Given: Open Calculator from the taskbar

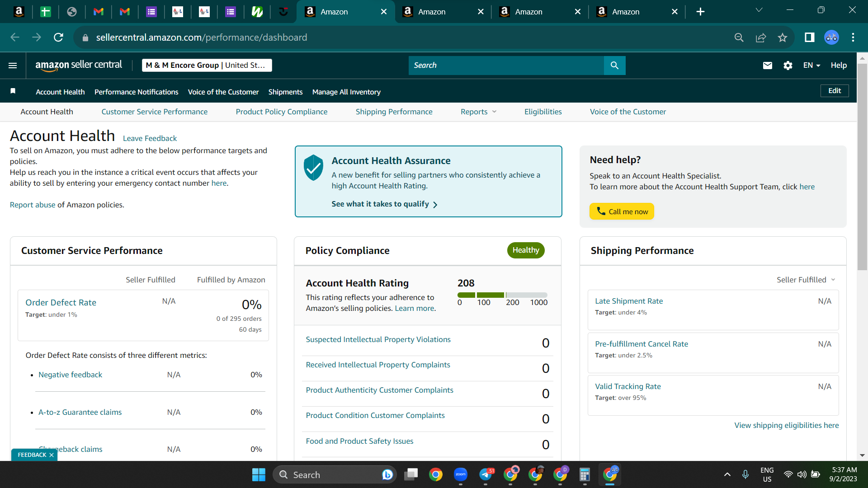Looking at the screenshot, I should click(x=585, y=474).
